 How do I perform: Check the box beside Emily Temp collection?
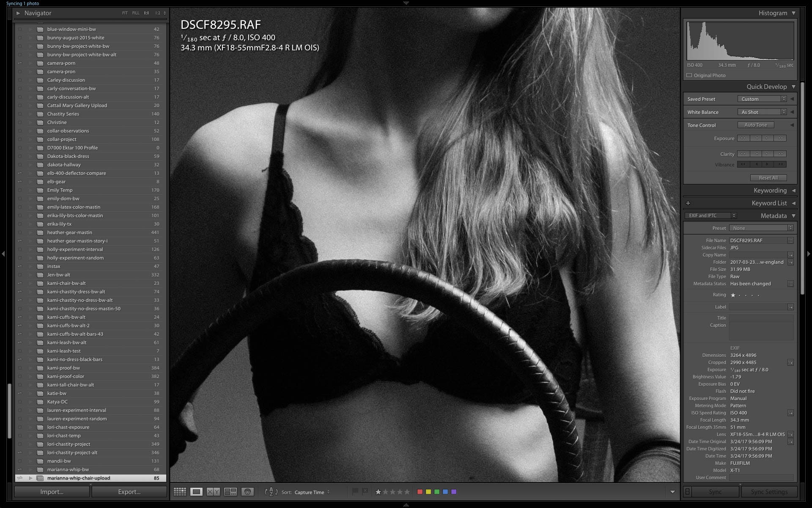19,190
